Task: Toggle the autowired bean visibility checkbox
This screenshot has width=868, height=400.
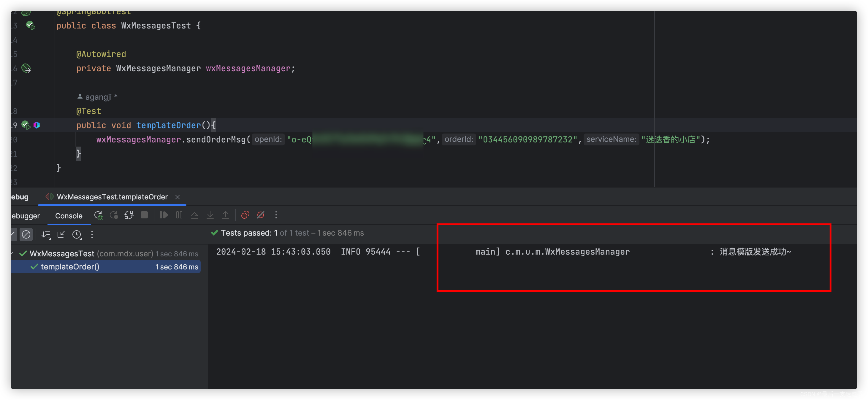Action: (26, 68)
